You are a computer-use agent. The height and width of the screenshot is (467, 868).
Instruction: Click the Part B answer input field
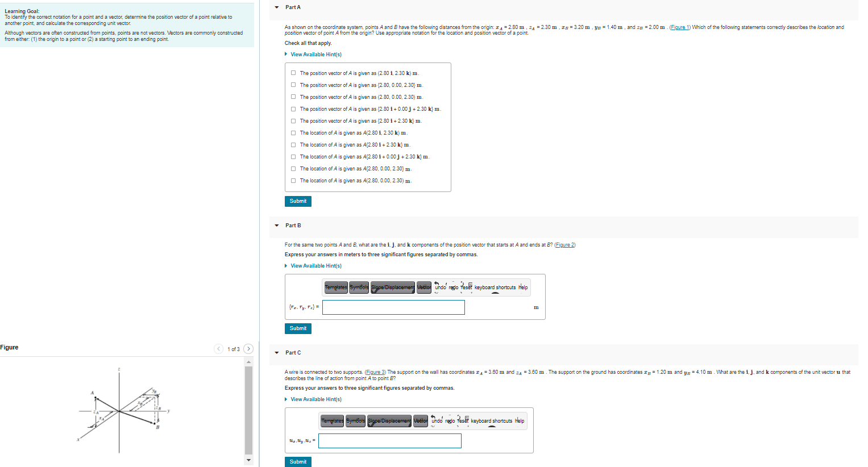pos(393,307)
